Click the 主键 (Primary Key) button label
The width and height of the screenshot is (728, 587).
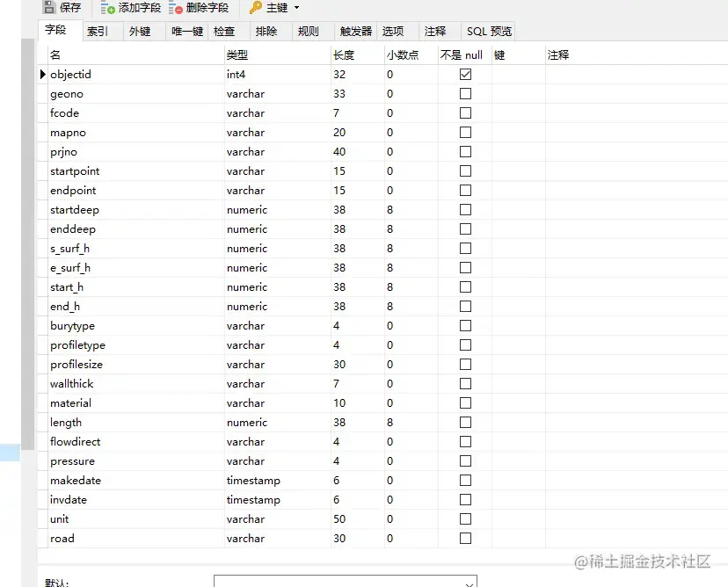[x=277, y=8]
